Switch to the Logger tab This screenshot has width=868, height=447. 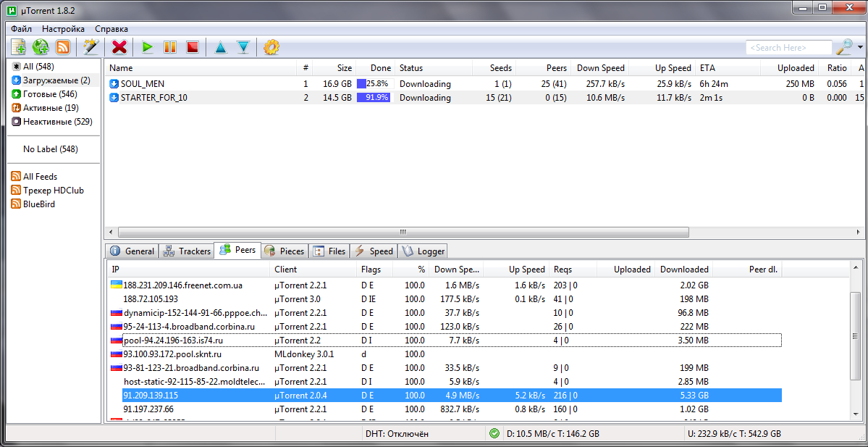(x=424, y=251)
